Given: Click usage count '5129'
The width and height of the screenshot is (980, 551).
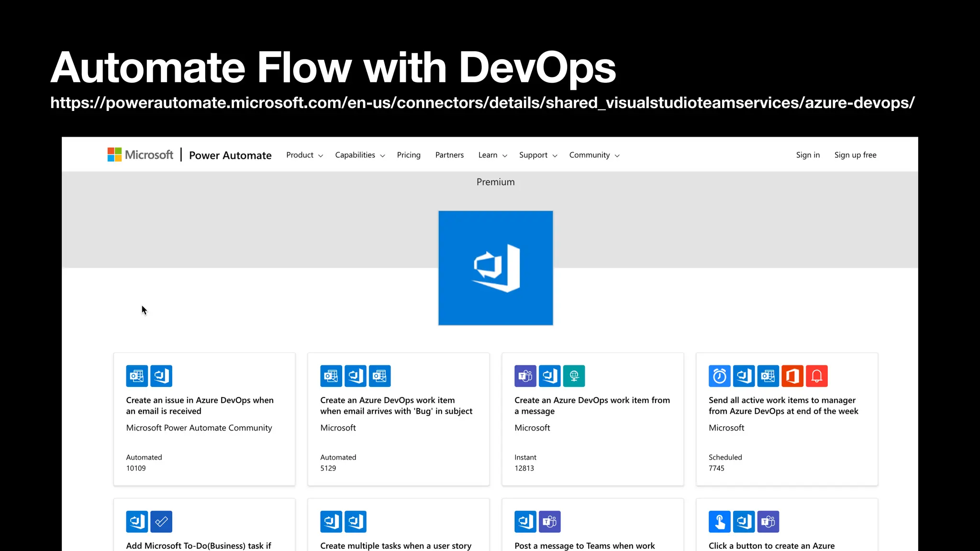Looking at the screenshot, I should [x=328, y=468].
